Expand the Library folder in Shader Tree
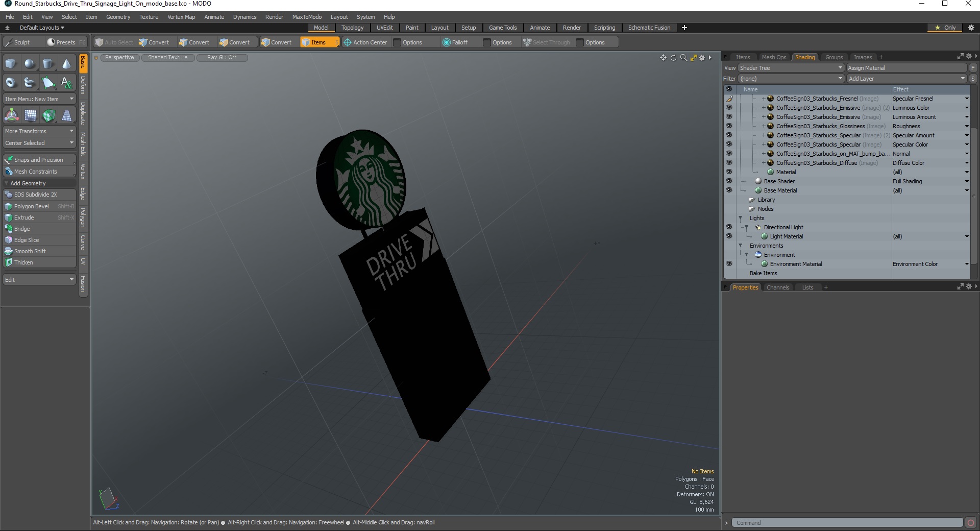This screenshot has height=531, width=980. coord(751,200)
